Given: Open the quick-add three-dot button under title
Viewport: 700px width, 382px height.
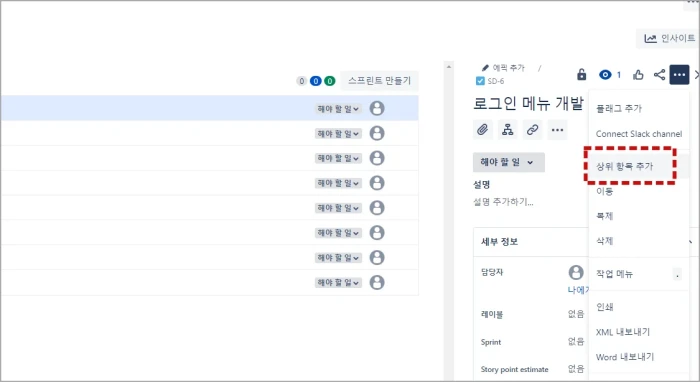Looking at the screenshot, I should click(557, 130).
